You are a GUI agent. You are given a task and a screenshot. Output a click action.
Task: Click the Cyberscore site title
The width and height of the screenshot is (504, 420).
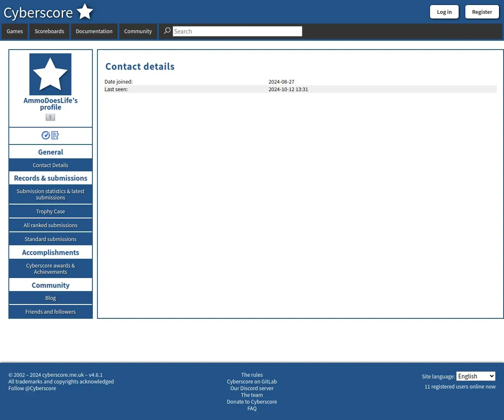click(x=38, y=13)
